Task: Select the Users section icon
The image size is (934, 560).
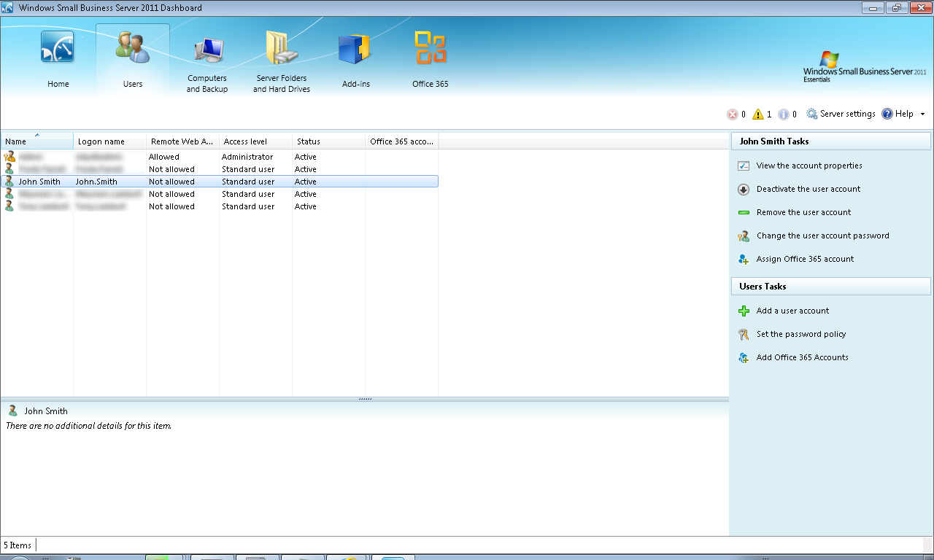Action: tap(133, 47)
